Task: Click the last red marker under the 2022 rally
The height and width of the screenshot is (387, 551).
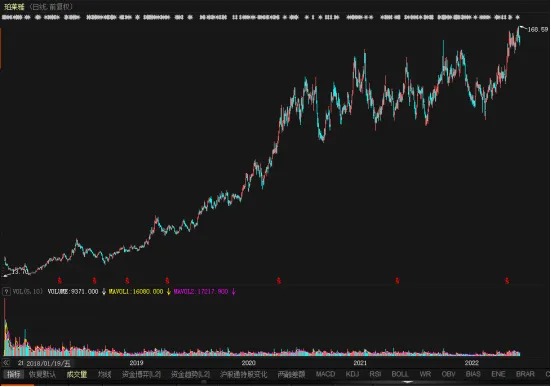Action: (507, 281)
